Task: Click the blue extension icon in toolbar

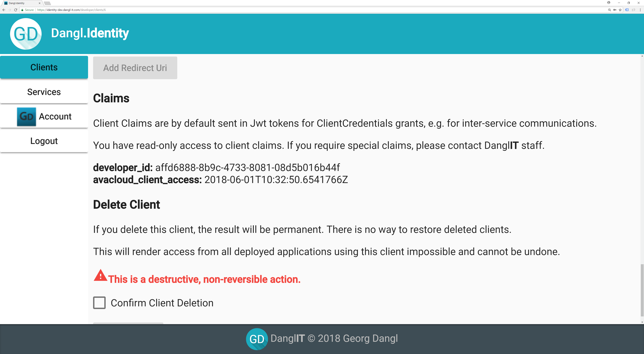Action: (x=627, y=10)
